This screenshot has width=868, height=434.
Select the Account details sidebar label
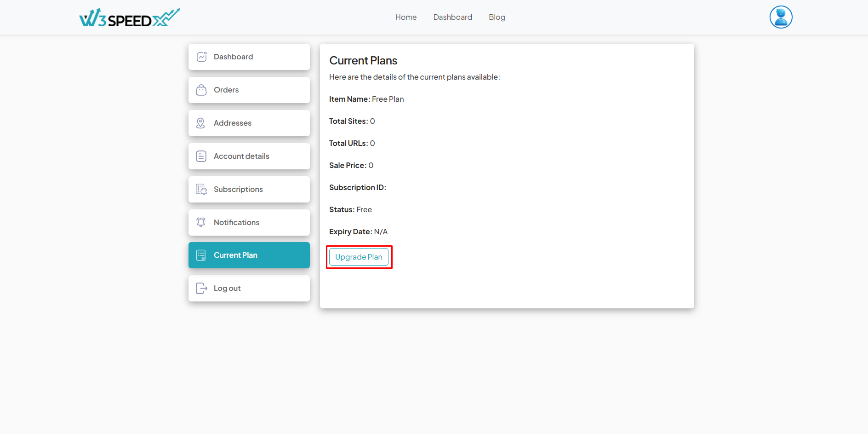click(241, 156)
